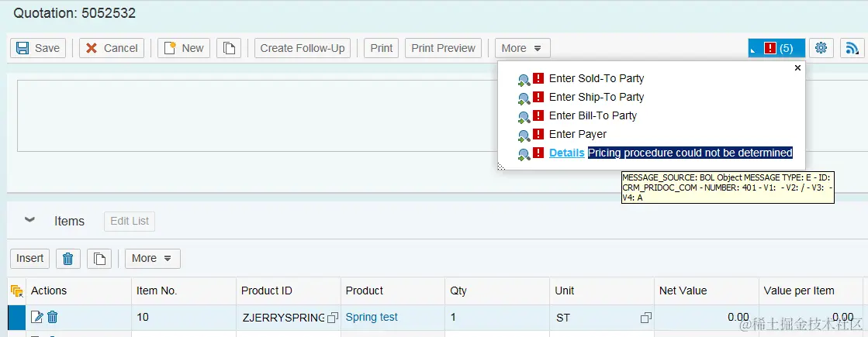868x337 pixels.
Task: Click Unit field showing ST
Action: pos(595,318)
